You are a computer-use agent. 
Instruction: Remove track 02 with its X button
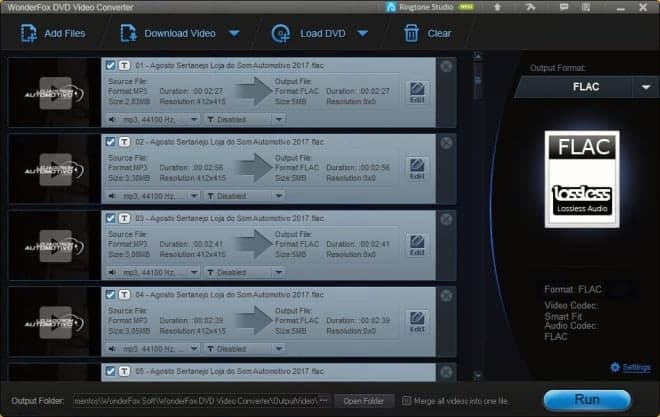446,143
